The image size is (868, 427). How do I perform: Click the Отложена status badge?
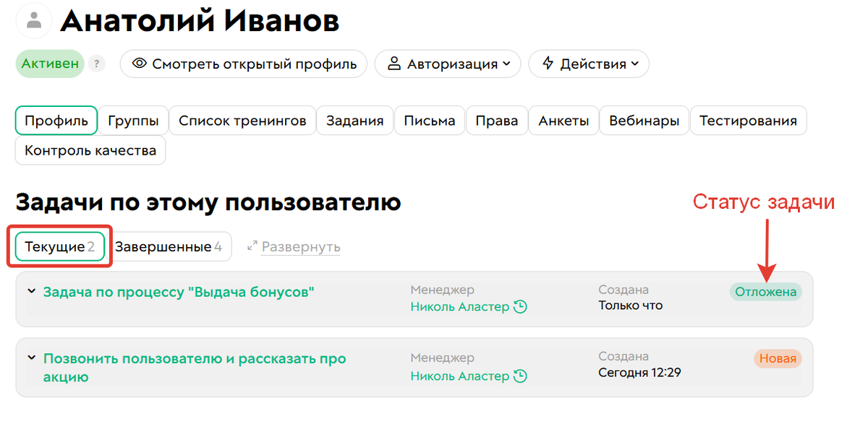[x=765, y=292]
